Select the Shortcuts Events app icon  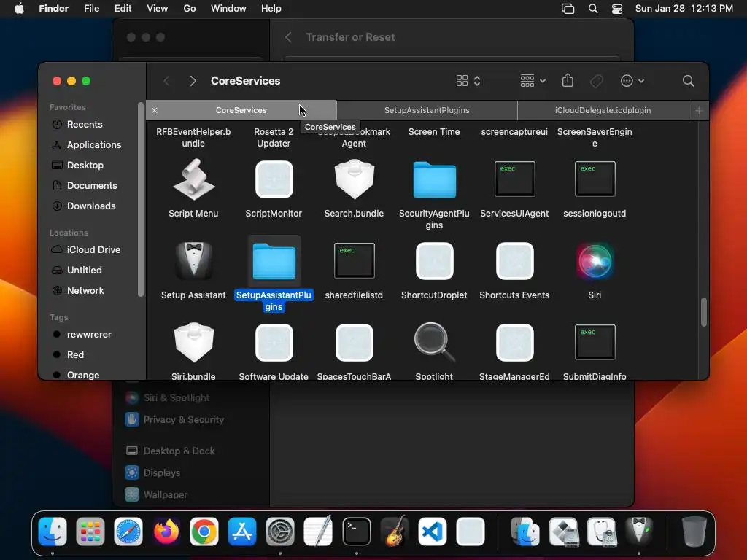coord(514,260)
